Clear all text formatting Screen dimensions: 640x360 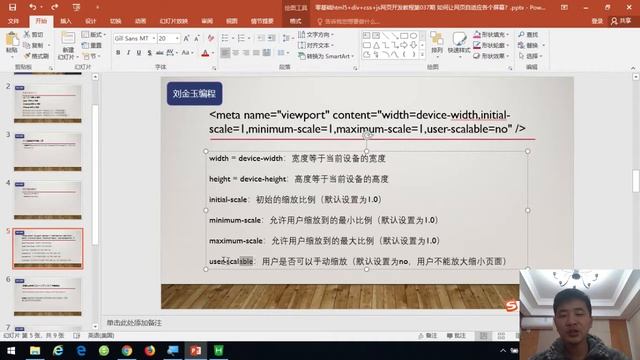tap(211, 38)
